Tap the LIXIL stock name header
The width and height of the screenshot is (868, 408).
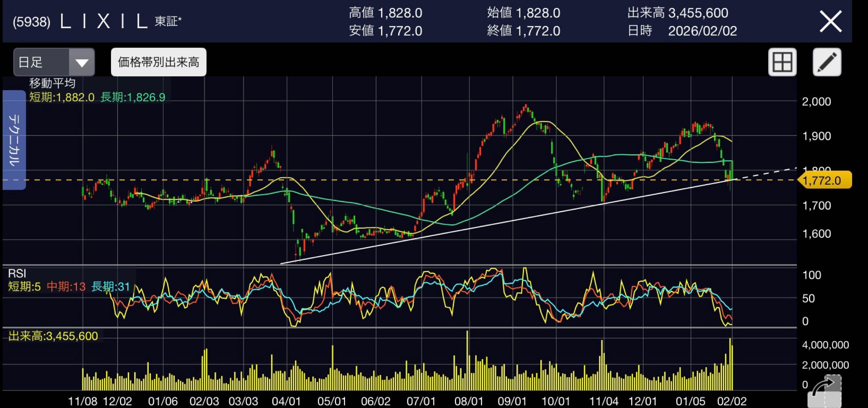(103, 22)
